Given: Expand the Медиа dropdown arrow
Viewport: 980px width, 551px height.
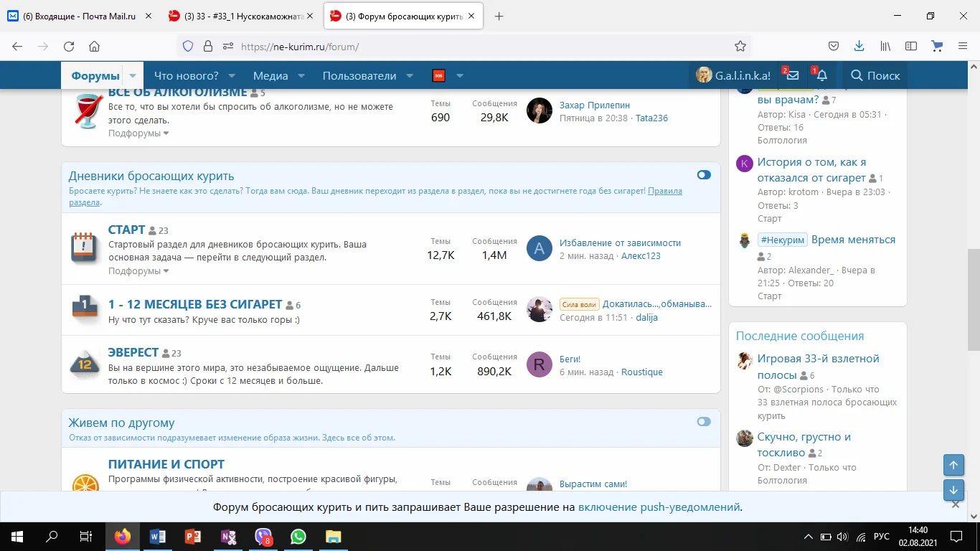Looking at the screenshot, I should (x=301, y=75).
